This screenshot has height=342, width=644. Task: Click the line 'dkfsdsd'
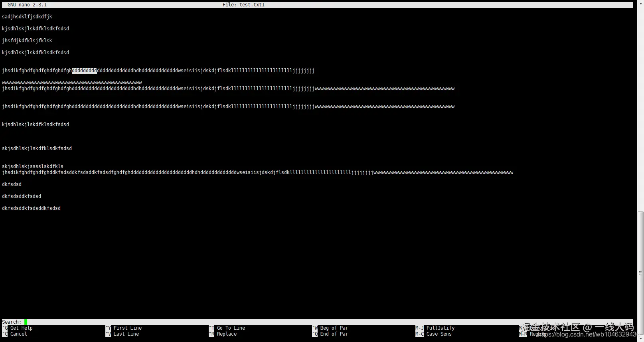coord(12,184)
